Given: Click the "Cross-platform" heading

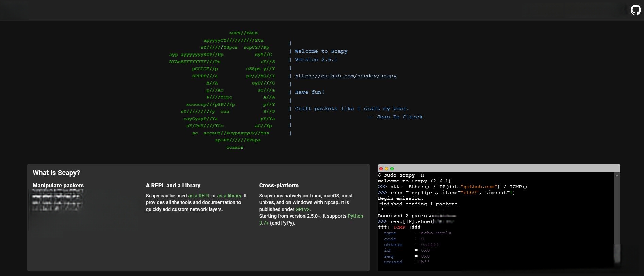Looking at the screenshot, I should (x=279, y=185).
